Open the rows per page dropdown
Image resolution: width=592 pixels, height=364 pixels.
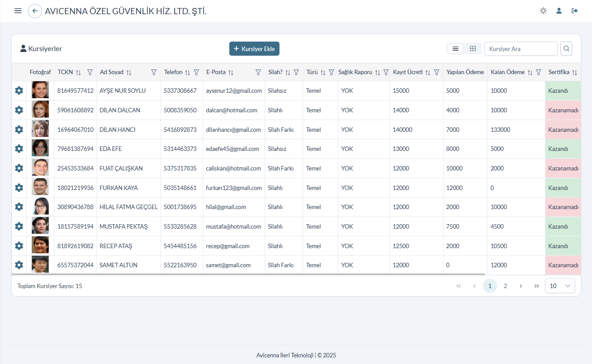[x=560, y=286]
